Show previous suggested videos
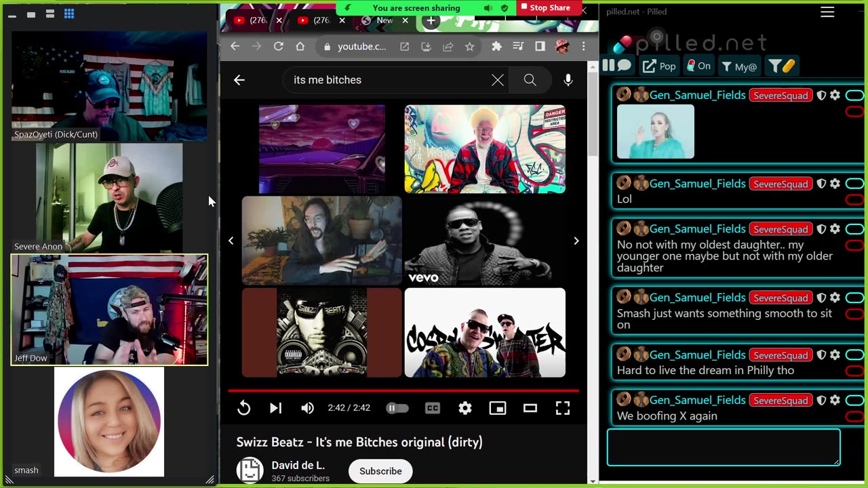Image resolution: width=868 pixels, height=488 pixels. [231, 241]
